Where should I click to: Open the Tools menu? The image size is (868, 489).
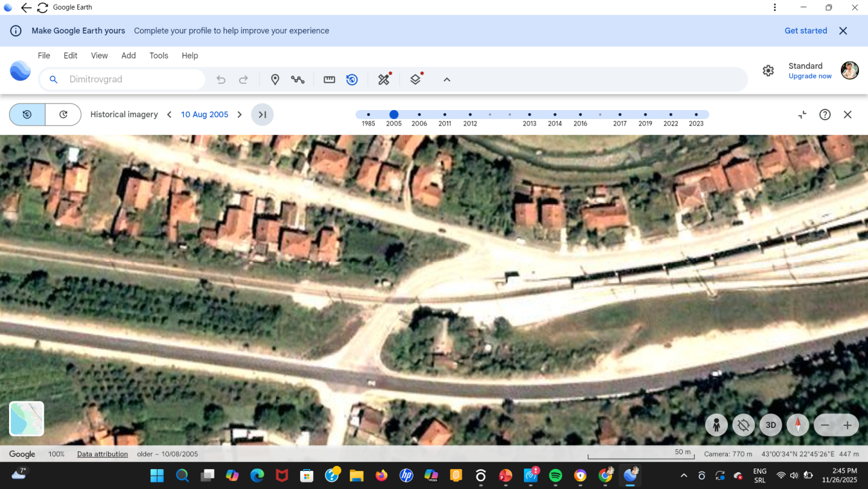click(x=158, y=55)
